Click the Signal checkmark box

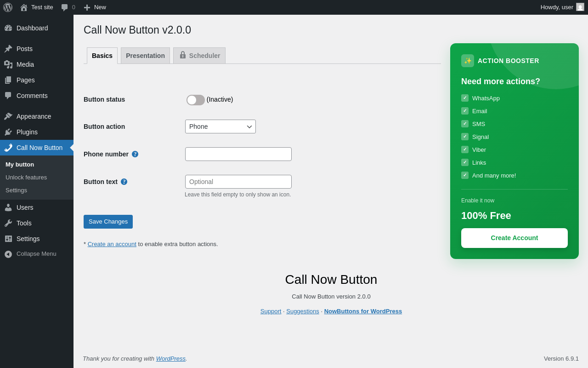point(465,137)
